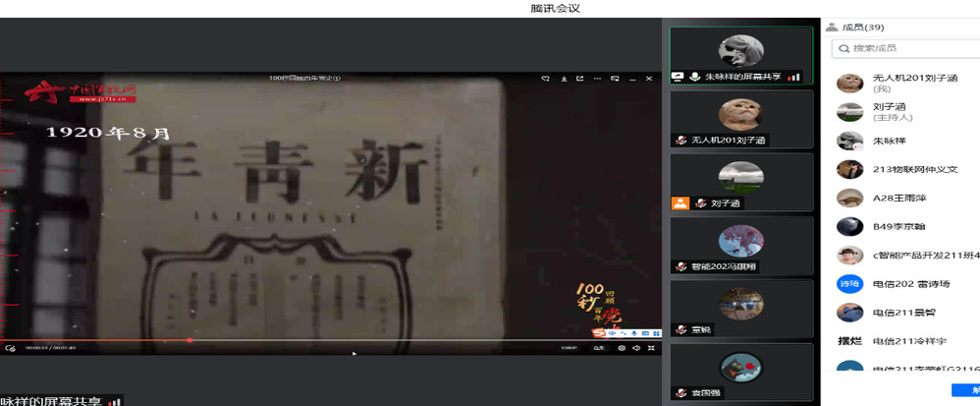Click the loop icon at video bottom-left

coord(10,348)
